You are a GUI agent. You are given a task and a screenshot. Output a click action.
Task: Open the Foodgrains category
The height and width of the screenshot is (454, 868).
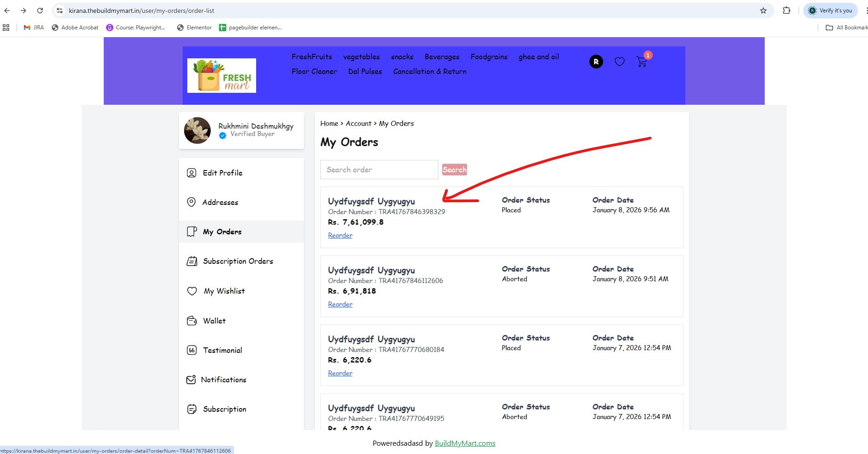pyautogui.click(x=489, y=57)
